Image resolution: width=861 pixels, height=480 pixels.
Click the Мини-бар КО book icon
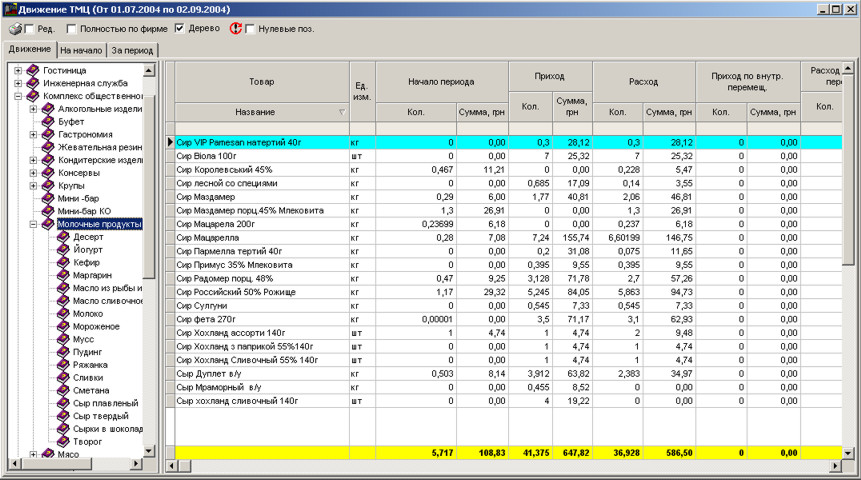click(48, 211)
